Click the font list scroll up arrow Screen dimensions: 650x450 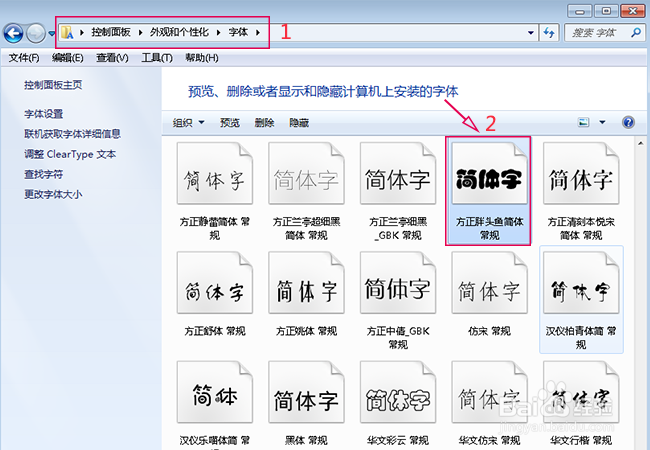point(641,143)
